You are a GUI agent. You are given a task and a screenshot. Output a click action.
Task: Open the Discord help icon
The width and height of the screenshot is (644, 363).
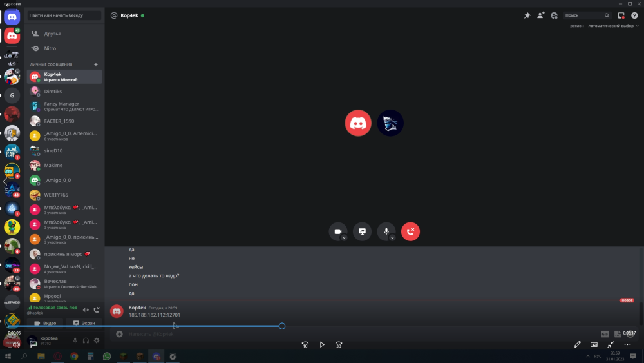click(x=634, y=15)
